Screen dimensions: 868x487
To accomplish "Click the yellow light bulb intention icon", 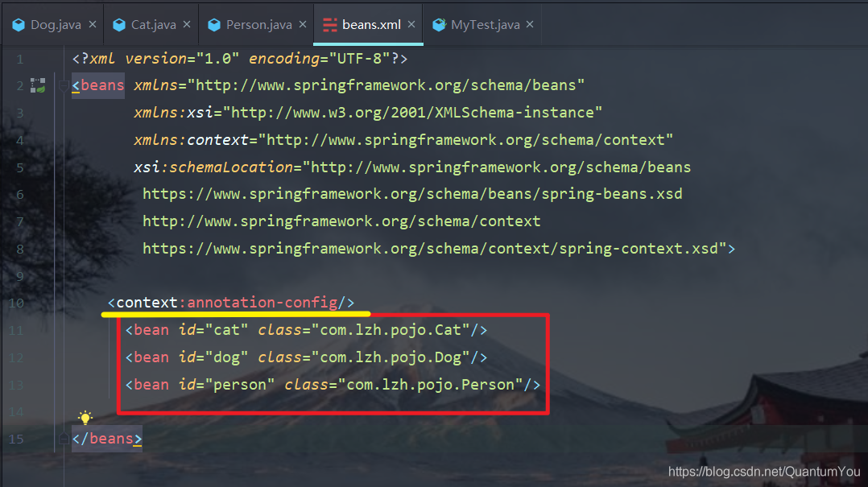I will point(85,417).
